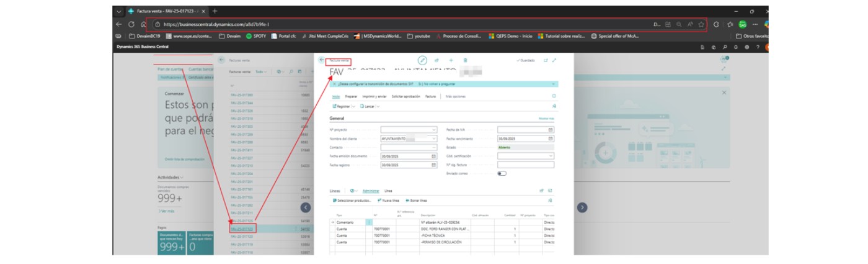Viewport: 868px width, 264px height.
Task: Open the Cód. certificación dropdown
Action: [x=551, y=156]
